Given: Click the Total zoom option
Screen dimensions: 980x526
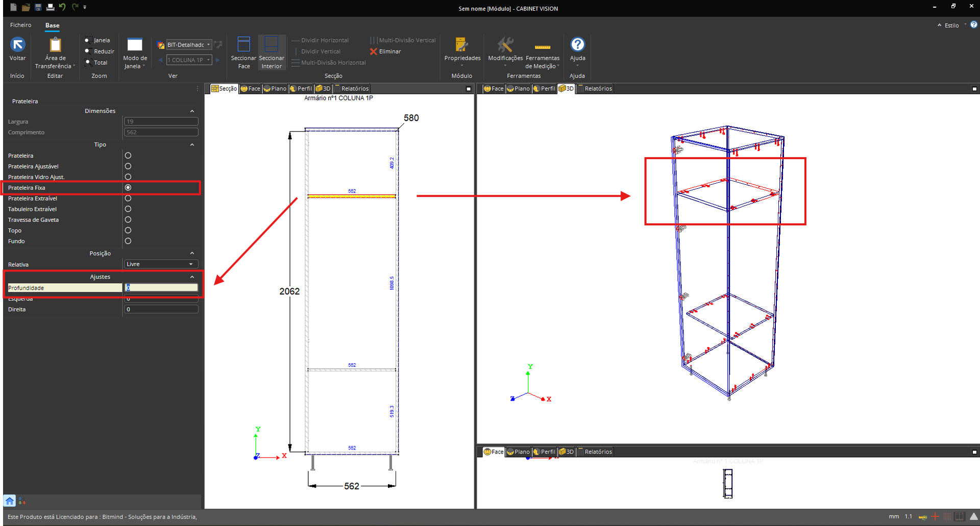Looking at the screenshot, I should pos(96,63).
